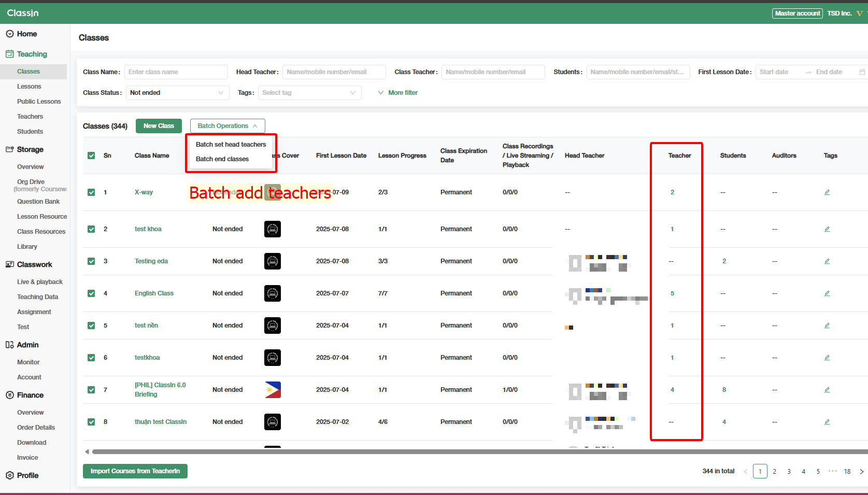Image resolution: width=868 pixels, height=495 pixels.
Task: Open Public Lessons in the sidebar
Action: point(39,102)
